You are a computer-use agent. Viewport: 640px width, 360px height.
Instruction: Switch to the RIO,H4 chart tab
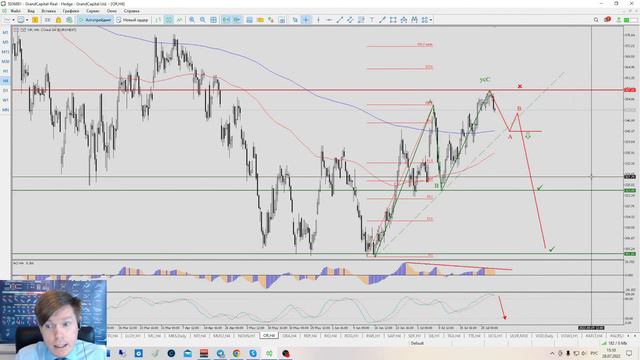point(331,336)
